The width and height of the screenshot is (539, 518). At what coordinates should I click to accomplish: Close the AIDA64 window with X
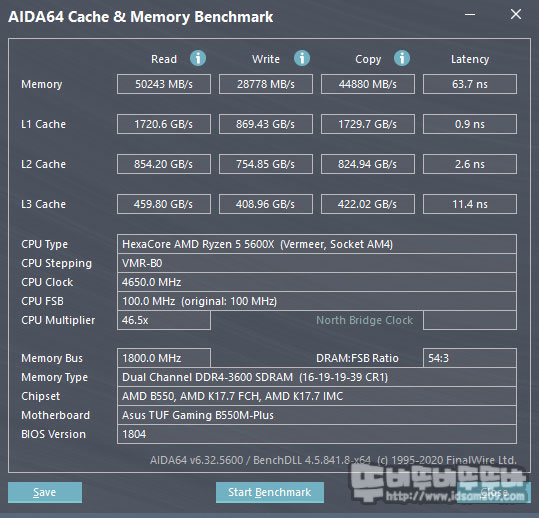(x=516, y=14)
